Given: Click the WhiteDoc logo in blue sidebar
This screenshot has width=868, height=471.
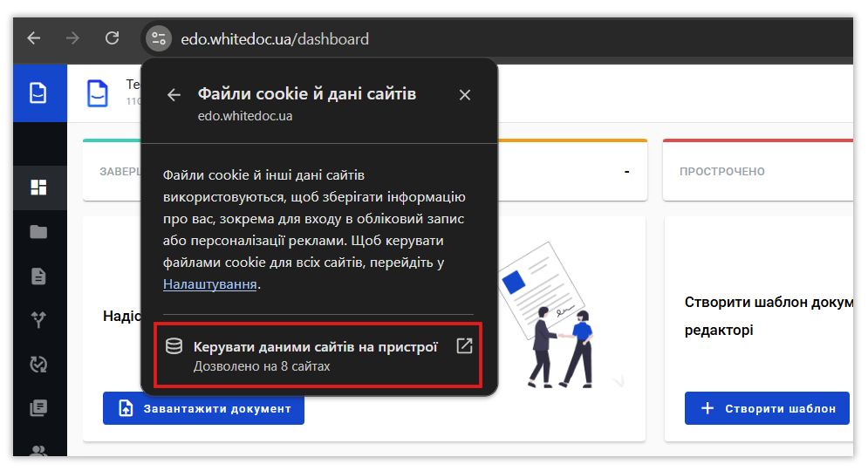Looking at the screenshot, I should coord(38,93).
